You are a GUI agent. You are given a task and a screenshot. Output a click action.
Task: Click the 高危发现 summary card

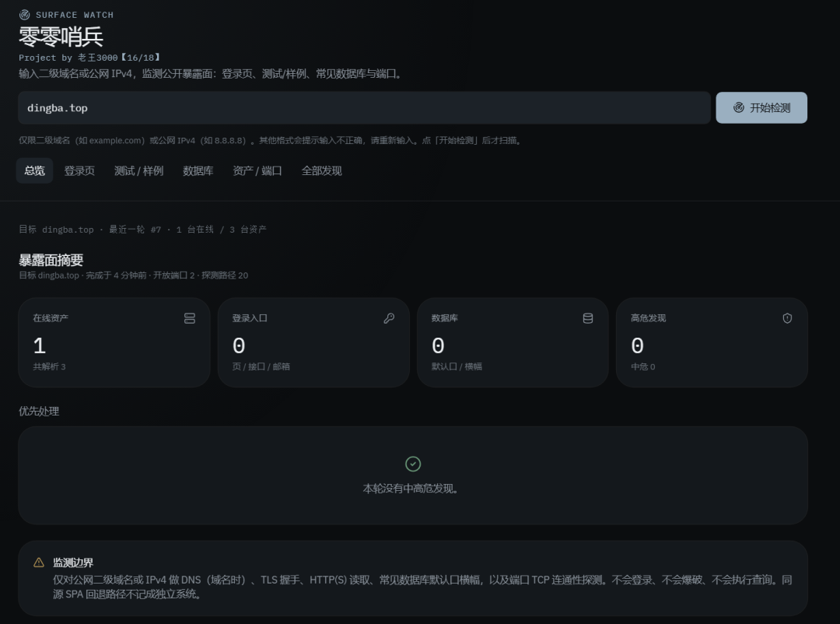pos(712,342)
